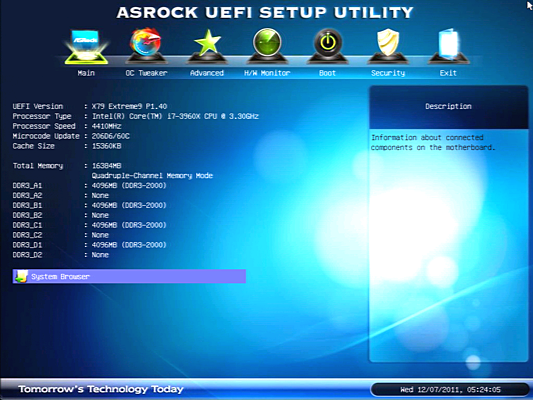Viewport: 533px width, 400px height.
Task: Switch to the Main tab label
Action: coord(86,73)
